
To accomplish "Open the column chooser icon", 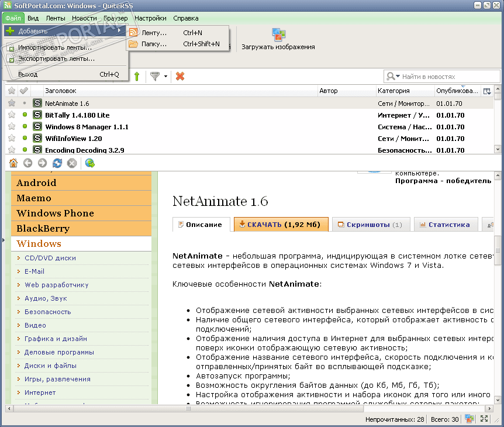I will click(x=487, y=91).
